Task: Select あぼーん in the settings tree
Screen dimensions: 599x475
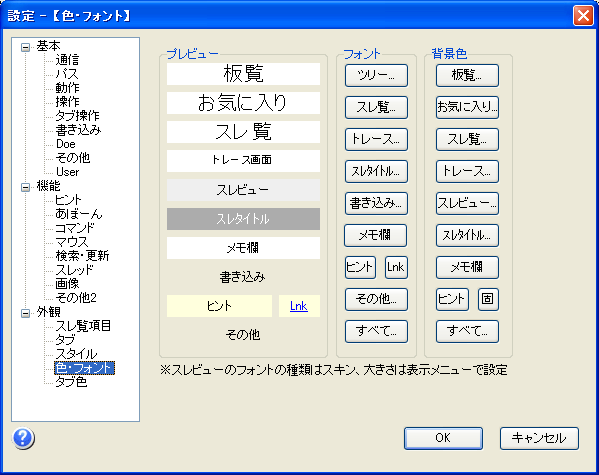Action: pos(79,214)
